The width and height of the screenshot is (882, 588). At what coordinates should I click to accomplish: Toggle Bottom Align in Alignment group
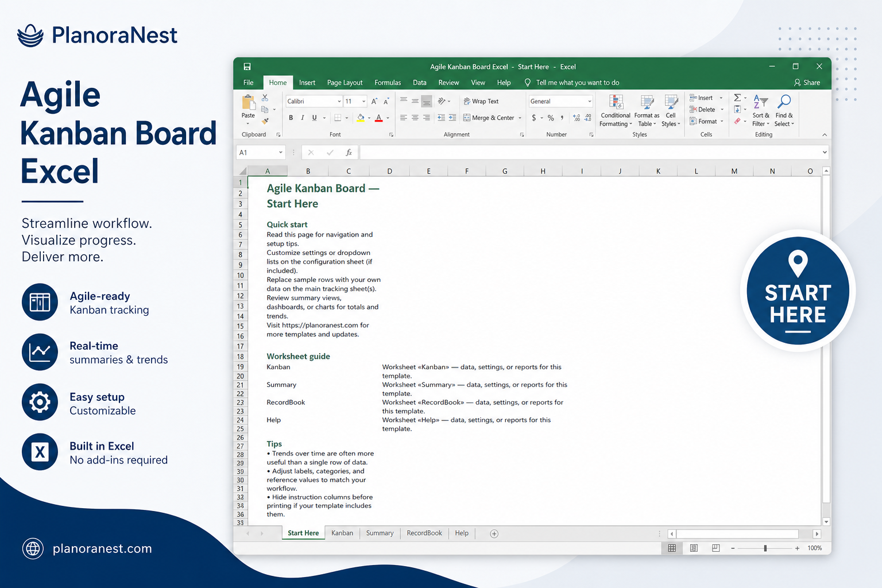point(426,101)
